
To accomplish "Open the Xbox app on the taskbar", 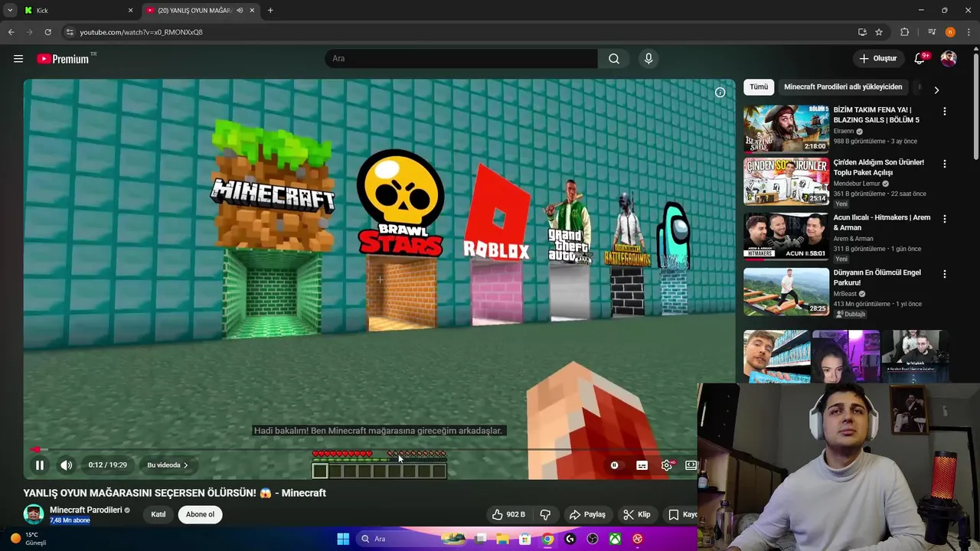I will [x=615, y=539].
